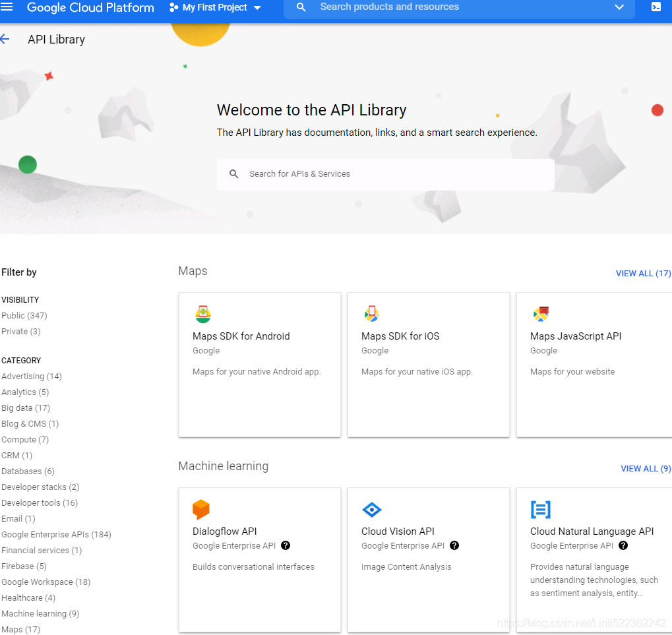Screen dimensions: 672x635
Task: Filter by Google Enterprise APIs (184)
Action: coord(56,535)
